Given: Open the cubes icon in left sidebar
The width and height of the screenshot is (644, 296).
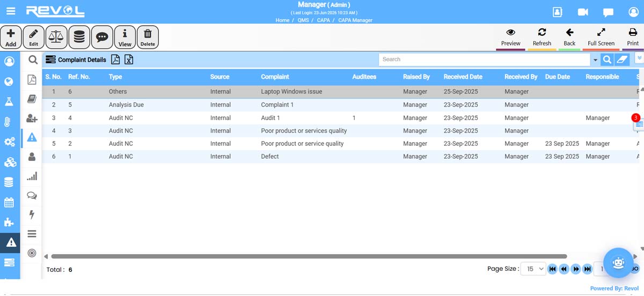Looking at the screenshot, I should 9,162.
